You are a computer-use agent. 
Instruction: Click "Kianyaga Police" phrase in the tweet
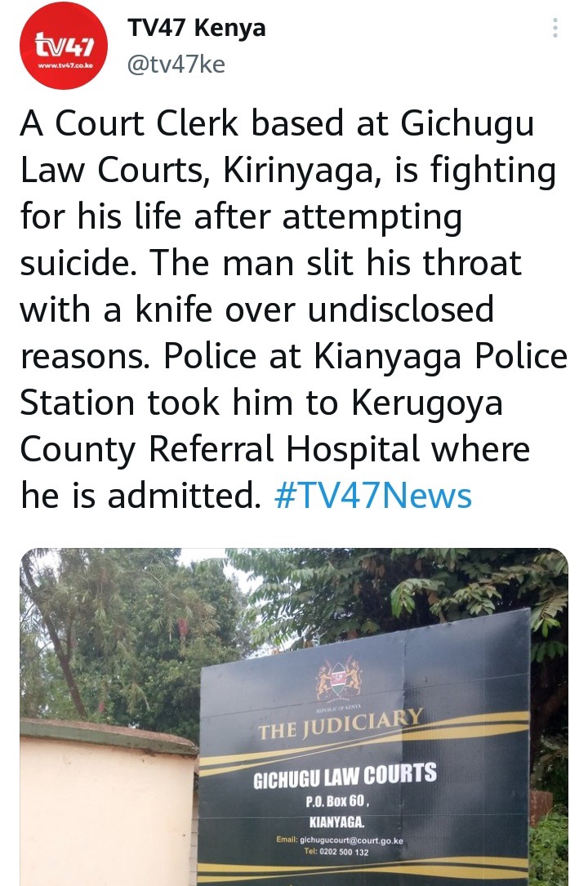[x=440, y=358]
